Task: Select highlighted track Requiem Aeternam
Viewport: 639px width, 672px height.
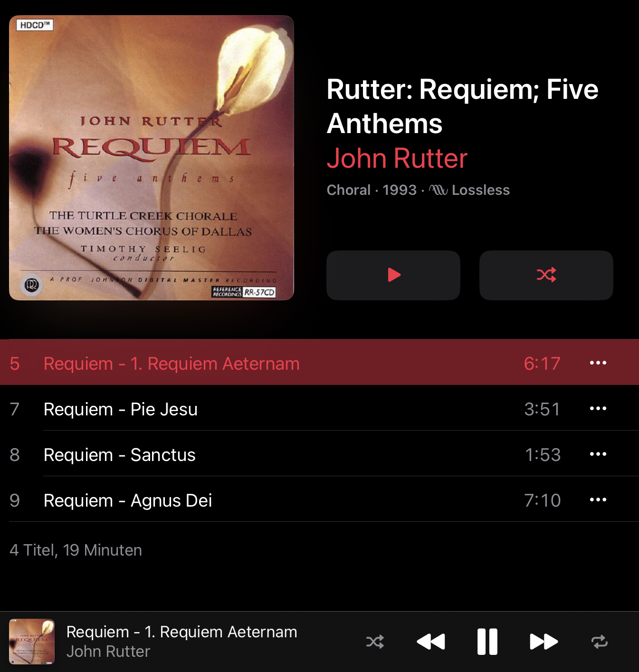Action: (319, 363)
